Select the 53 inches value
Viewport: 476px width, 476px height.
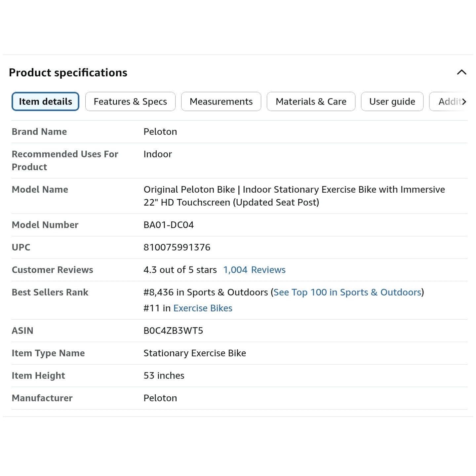pos(164,376)
